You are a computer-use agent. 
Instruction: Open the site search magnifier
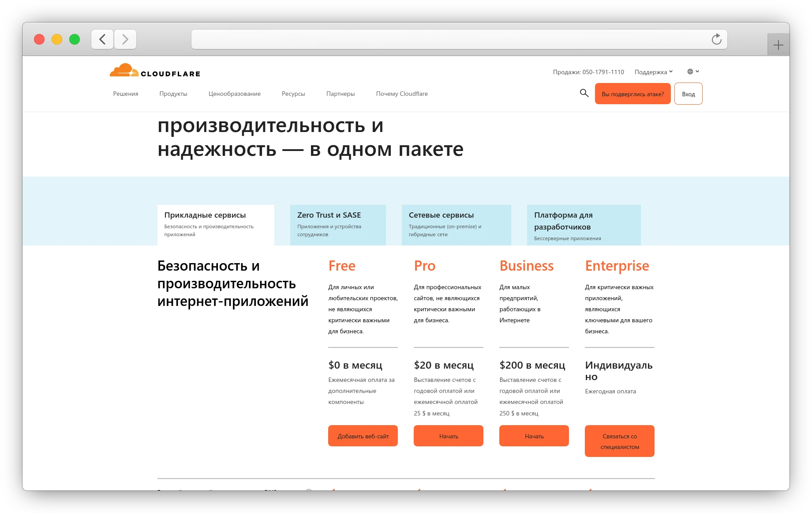pos(584,93)
